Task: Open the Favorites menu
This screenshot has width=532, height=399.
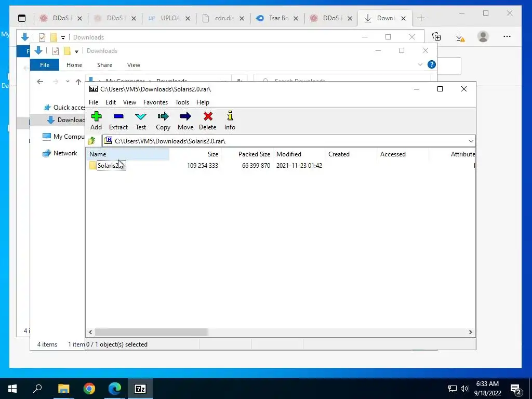Action: pos(155,102)
